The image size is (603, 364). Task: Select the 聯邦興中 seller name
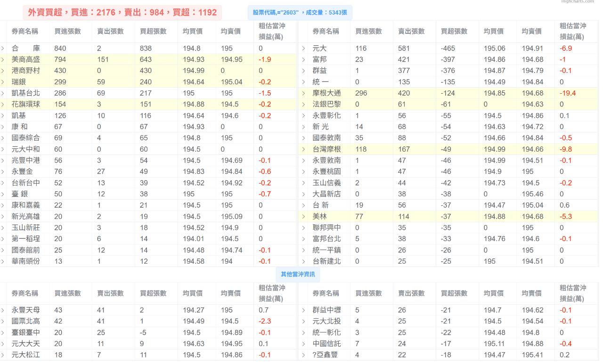tap(327, 228)
